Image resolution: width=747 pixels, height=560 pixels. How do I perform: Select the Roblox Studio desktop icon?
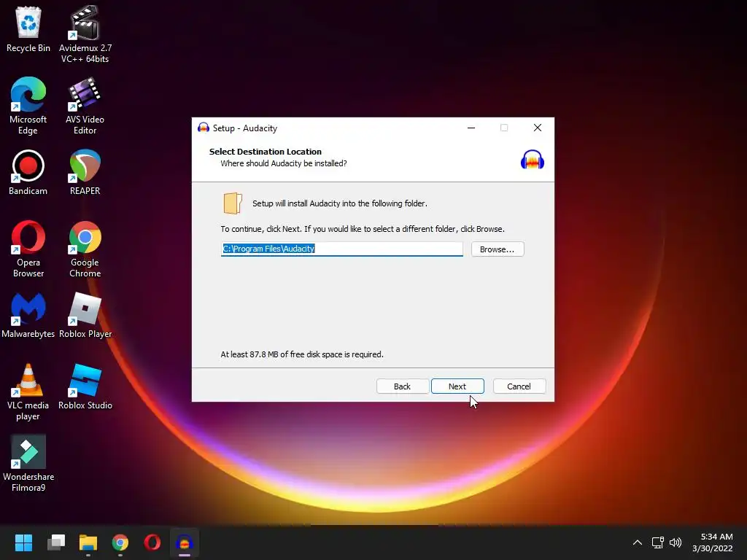(85, 386)
